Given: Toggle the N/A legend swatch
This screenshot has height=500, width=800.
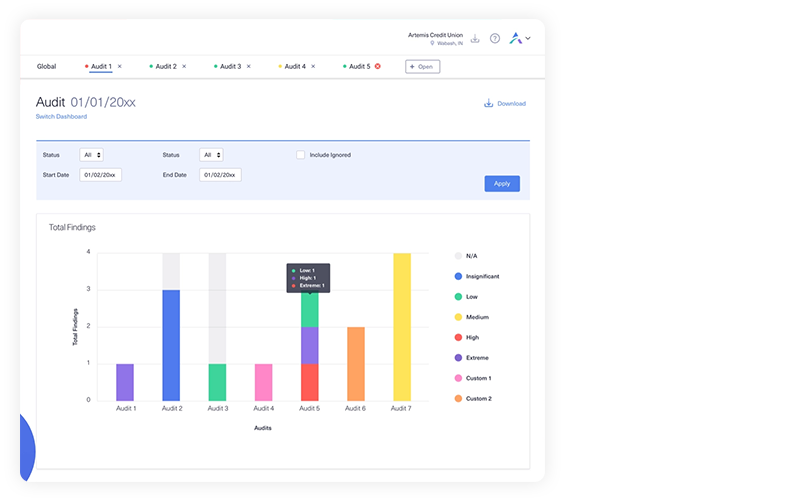Looking at the screenshot, I should (x=458, y=256).
